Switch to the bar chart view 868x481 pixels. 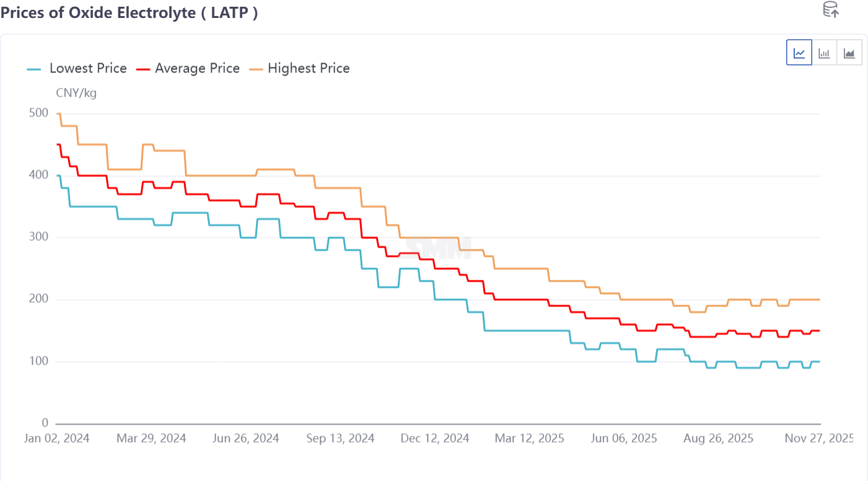(824, 53)
